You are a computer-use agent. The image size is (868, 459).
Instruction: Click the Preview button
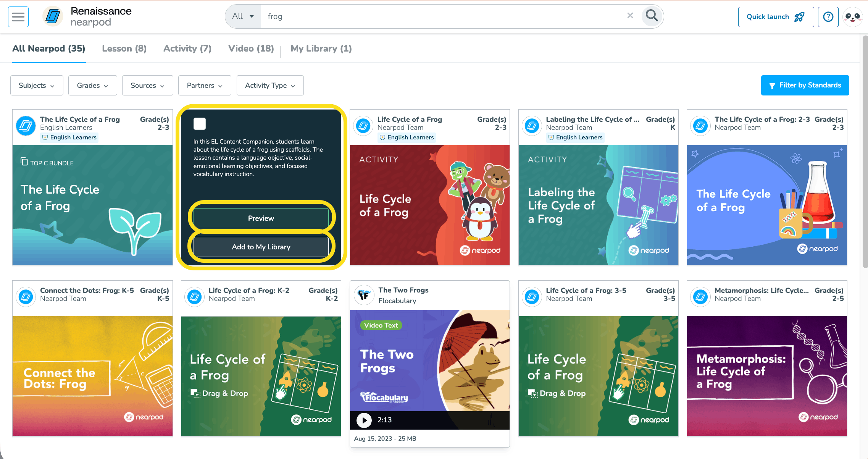(x=261, y=218)
